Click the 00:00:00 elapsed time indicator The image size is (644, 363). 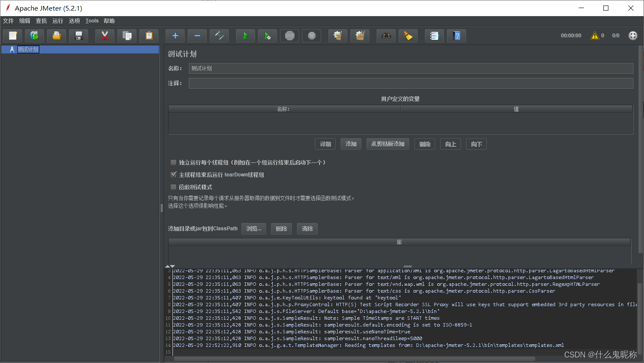pos(571,36)
